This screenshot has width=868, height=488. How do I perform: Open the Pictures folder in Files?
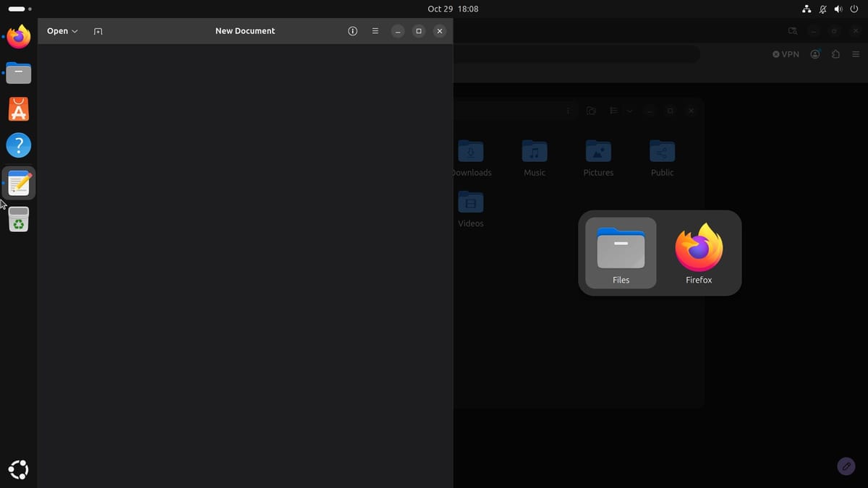click(598, 158)
